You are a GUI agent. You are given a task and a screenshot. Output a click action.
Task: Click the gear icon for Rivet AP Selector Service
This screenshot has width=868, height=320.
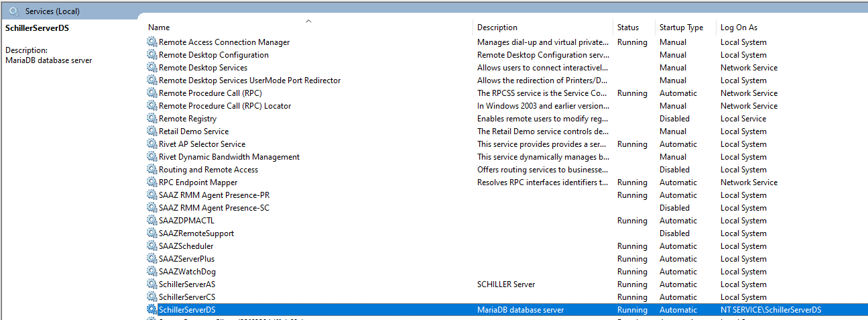click(x=152, y=144)
